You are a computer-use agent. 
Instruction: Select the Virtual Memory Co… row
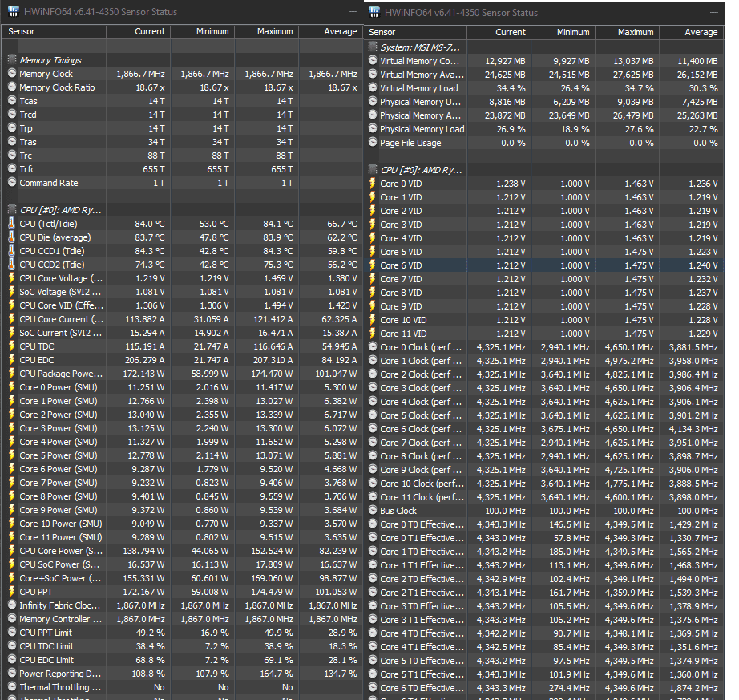[x=544, y=61]
